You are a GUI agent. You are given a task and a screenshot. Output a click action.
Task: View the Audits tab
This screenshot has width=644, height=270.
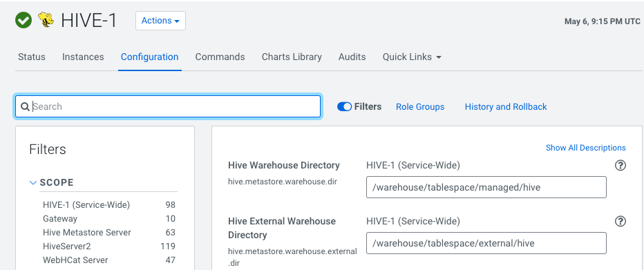(352, 57)
